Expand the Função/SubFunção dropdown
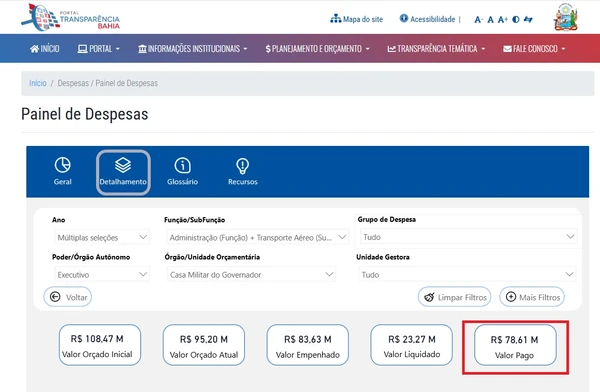Viewport: 600px width, 392px height. tap(258, 237)
